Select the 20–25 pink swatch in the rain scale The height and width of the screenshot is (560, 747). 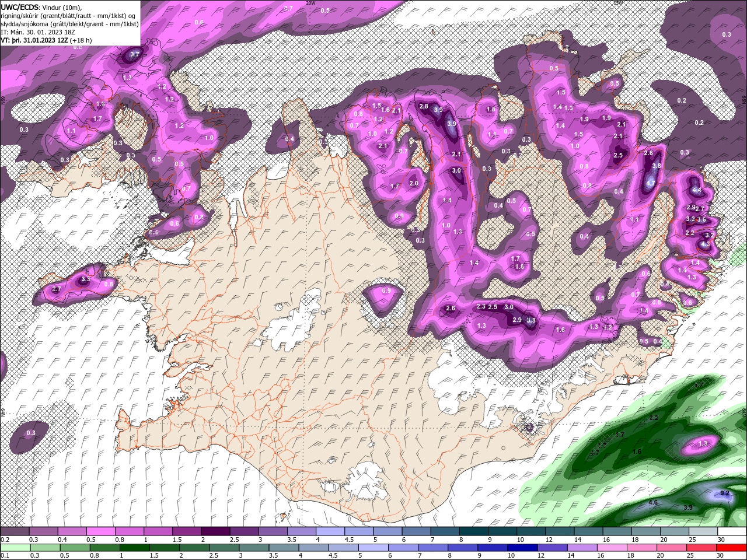[x=673, y=548]
